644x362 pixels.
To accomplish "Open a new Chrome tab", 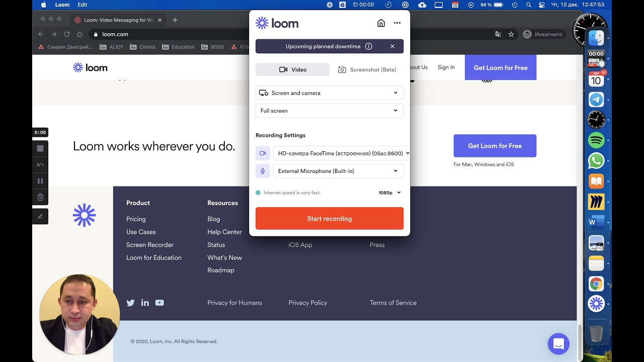I will click(175, 20).
